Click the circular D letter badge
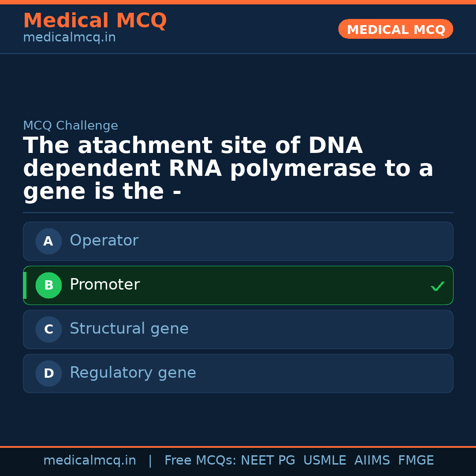The width and height of the screenshot is (476, 476). [48, 373]
